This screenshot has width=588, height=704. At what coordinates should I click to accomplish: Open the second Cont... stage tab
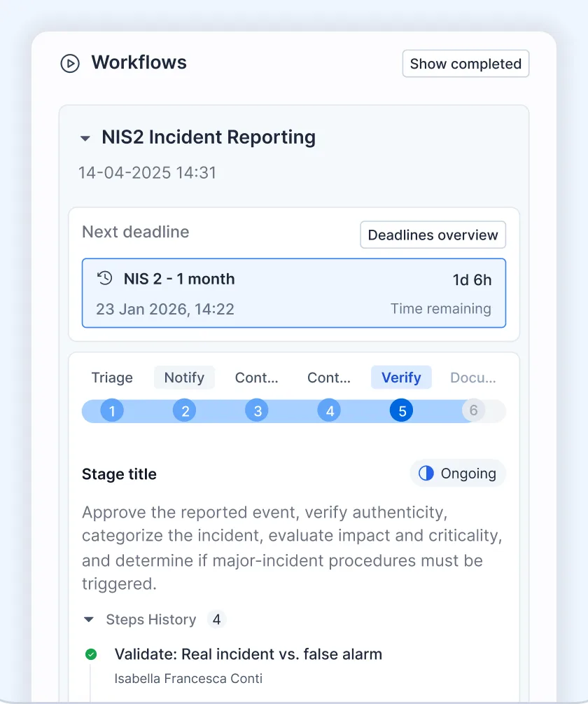pyautogui.click(x=329, y=378)
